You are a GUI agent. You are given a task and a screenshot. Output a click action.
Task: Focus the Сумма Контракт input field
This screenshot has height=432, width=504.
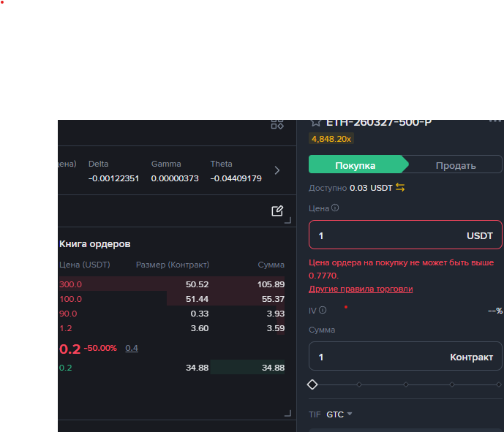pyautogui.click(x=405, y=356)
